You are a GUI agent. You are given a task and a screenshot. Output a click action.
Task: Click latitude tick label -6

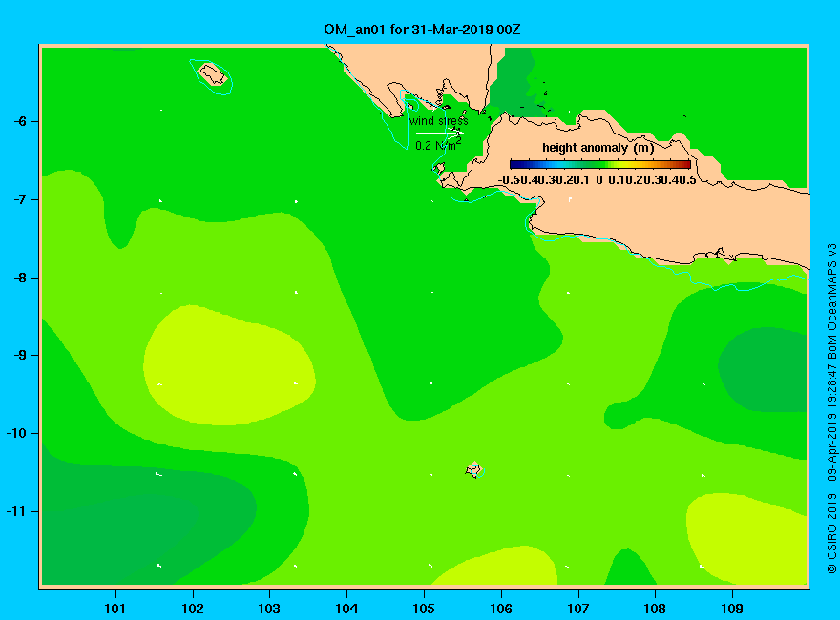click(20, 121)
